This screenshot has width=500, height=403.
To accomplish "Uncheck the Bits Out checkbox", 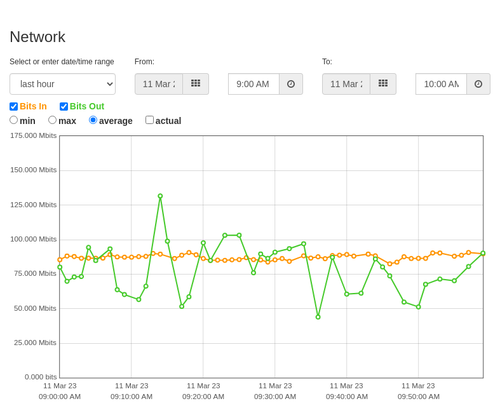I will tap(64, 106).
